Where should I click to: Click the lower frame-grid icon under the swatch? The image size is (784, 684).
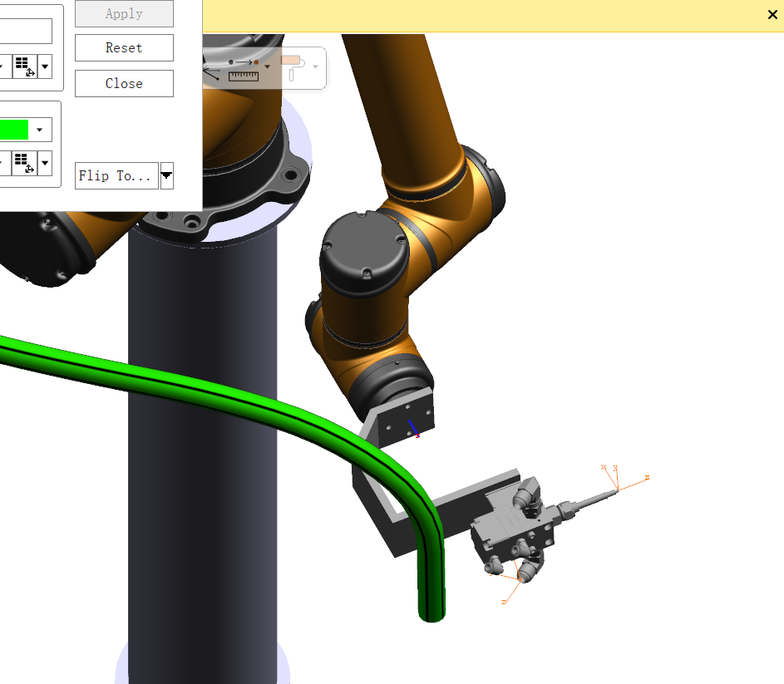pyautogui.click(x=24, y=163)
